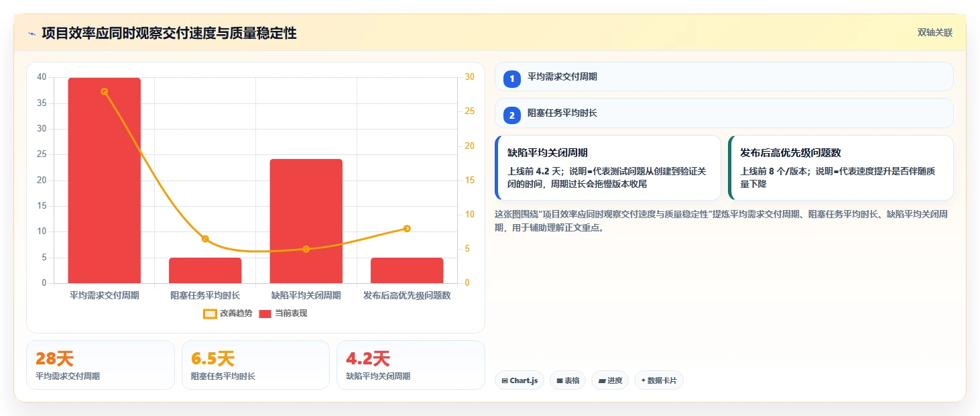Viewport: 980px width, 416px height.
Task: Click description text 上线前 8 个/版本
Action: point(774,171)
